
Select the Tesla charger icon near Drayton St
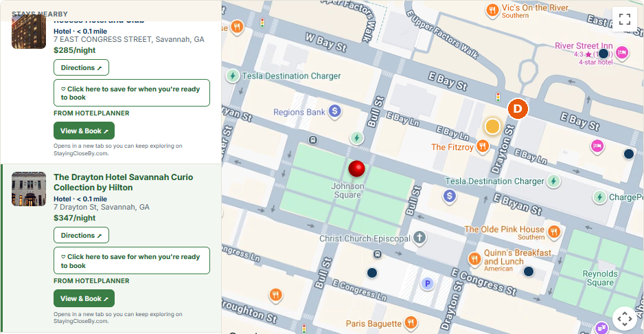pyautogui.click(x=553, y=181)
